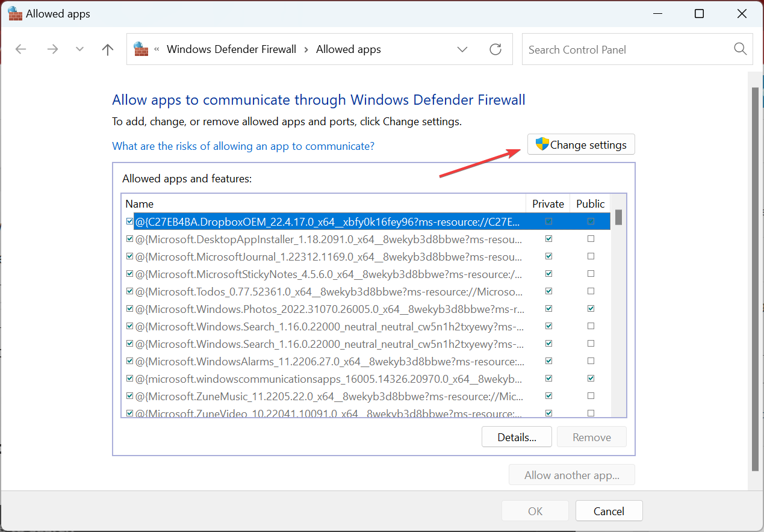This screenshot has height=532, width=764.
Task: Click the Public column header
Action: tap(590, 203)
